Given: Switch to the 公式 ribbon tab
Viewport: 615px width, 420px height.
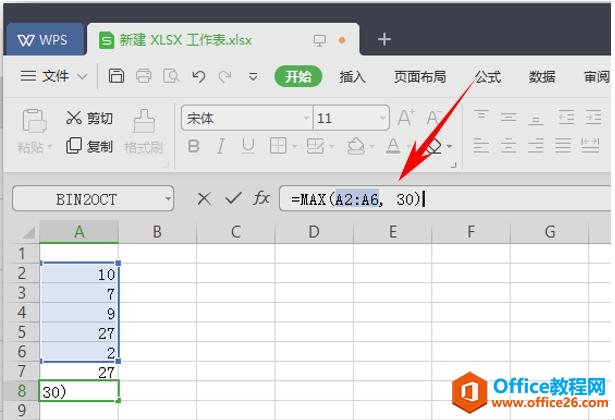Looking at the screenshot, I should [x=488, y=77].
